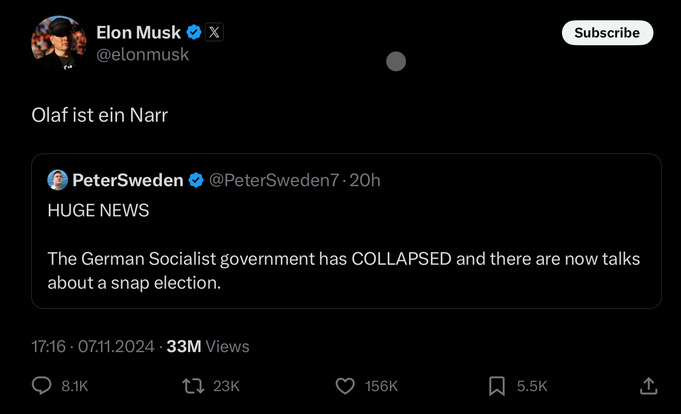Screen dimensions: 681x414
Task: Open Elon Musk's profile picture
Action: (57, 43)
